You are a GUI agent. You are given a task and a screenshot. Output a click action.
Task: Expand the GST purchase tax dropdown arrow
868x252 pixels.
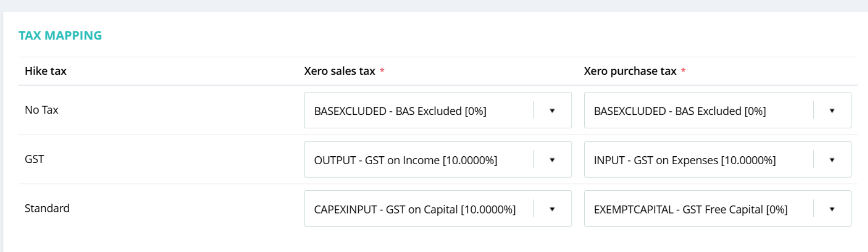click(831, 160)
